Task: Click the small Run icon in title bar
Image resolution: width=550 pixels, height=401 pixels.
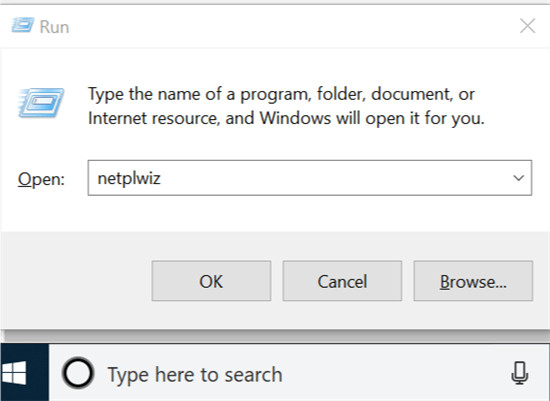Action: point(23,25)
